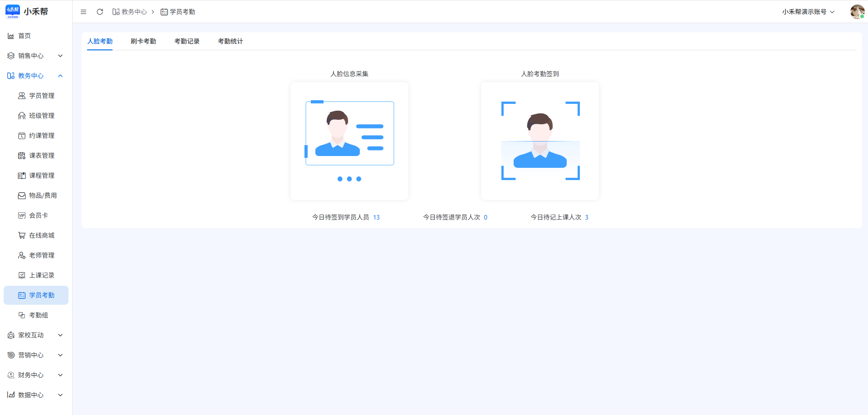Open the user avatar in top right
868x415 pixels.
(857, 12)
